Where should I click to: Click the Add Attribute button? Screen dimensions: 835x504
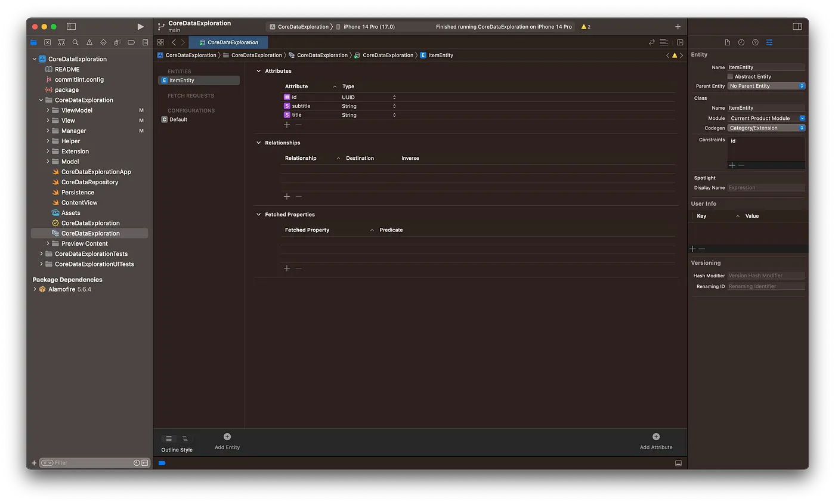656,441
